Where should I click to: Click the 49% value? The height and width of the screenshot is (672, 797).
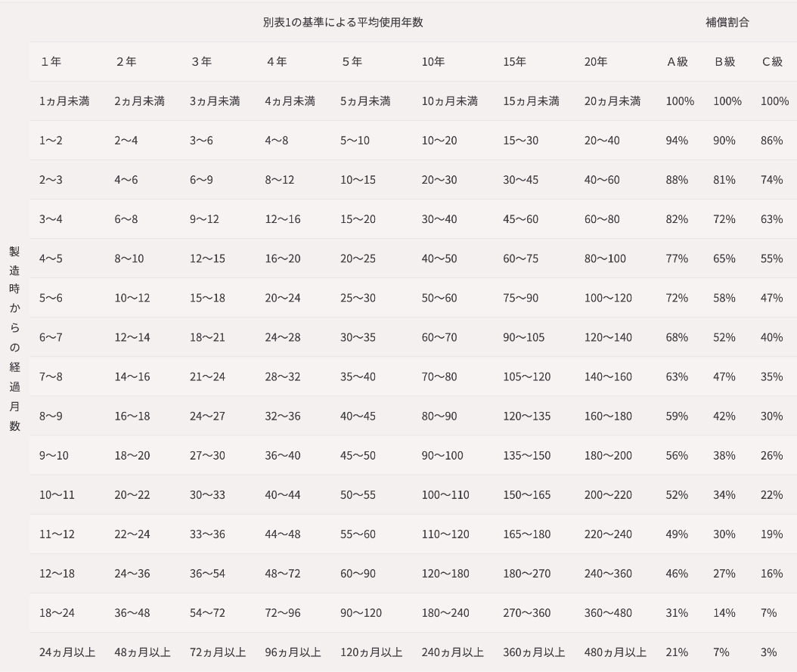(677, 534)
